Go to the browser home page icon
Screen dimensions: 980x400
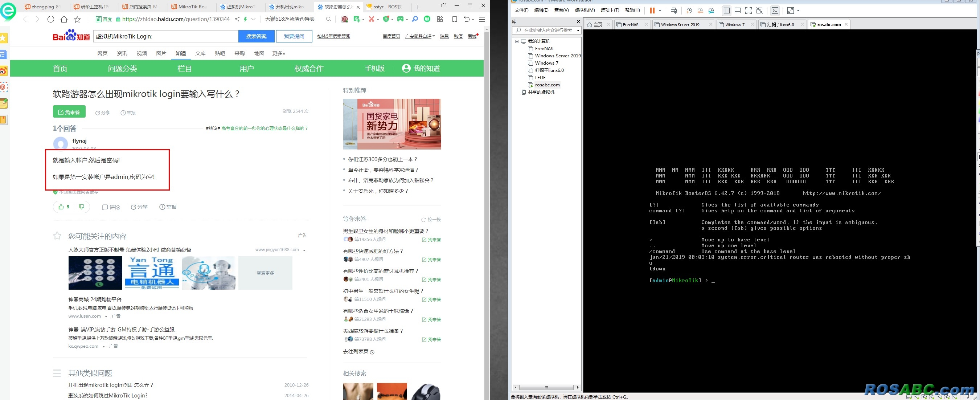point(64,19)
